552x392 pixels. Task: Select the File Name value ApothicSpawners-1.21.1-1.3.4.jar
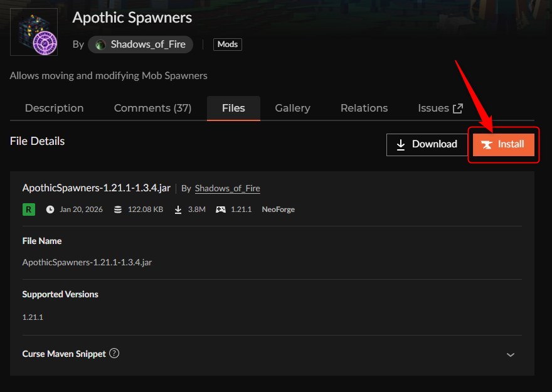click(x=87, y=263)
